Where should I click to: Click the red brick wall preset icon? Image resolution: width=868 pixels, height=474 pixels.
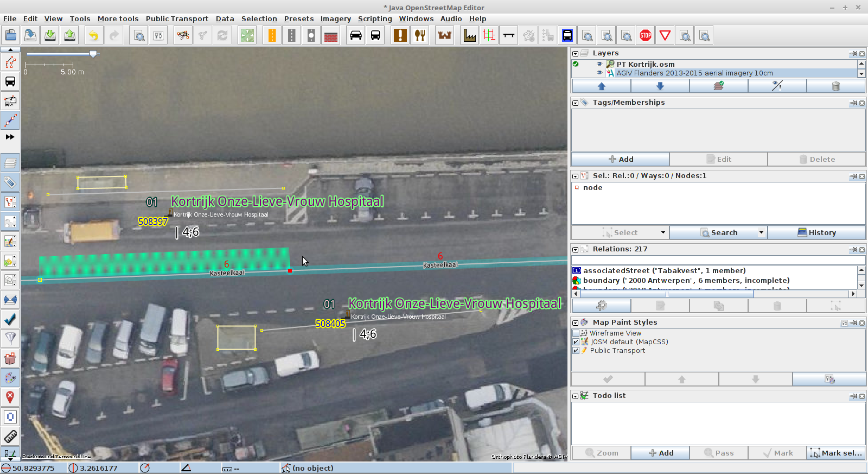(x=331, y=36)
